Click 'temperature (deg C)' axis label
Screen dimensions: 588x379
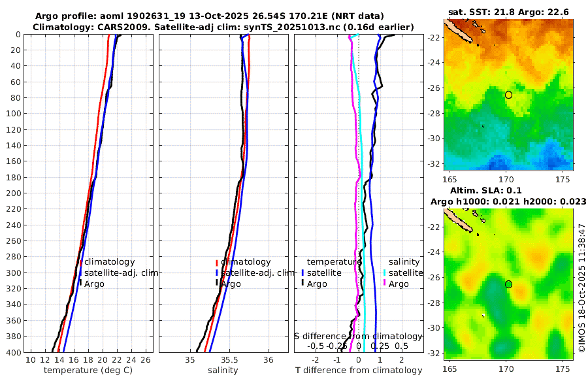point(88,371)
